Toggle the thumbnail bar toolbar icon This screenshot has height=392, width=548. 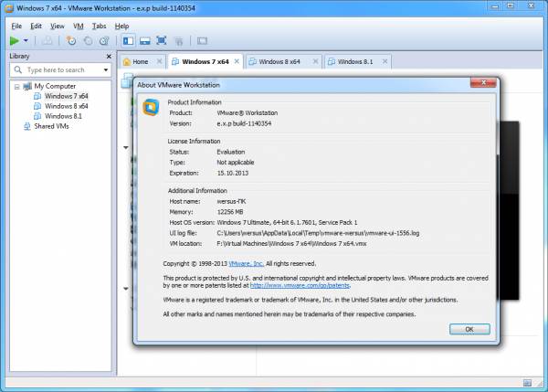145,41
